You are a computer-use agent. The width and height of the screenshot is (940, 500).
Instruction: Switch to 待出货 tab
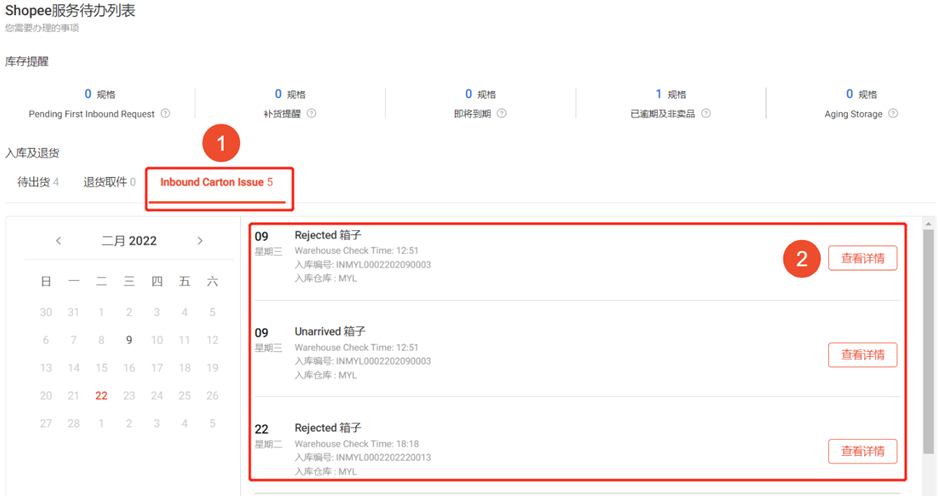(38, 182)
